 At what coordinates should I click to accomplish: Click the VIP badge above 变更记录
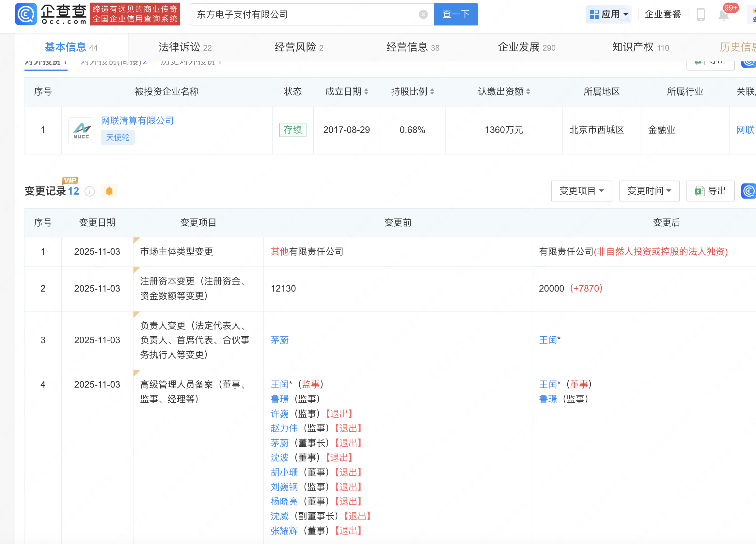[70, 180]
